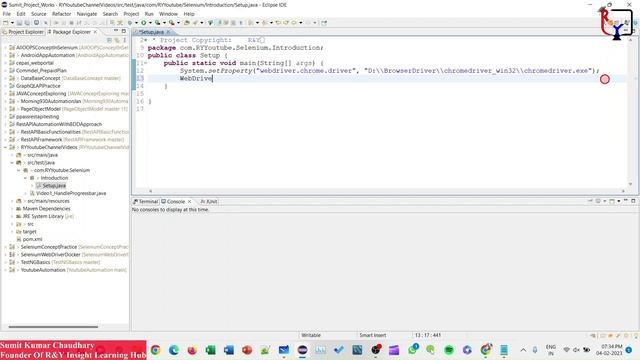This screenshot has width=640, height=360.
Task: Open the Run menu
Action: coord(149,14)
